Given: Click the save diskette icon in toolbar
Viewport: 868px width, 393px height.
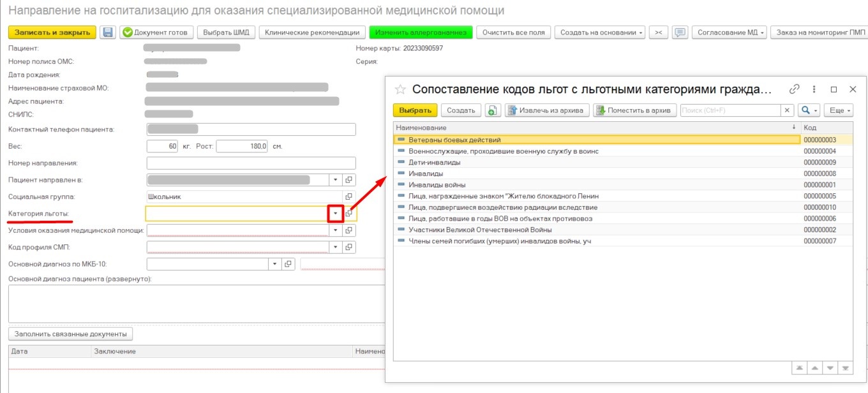Looking at the screenshot, I should coord(108,33).
